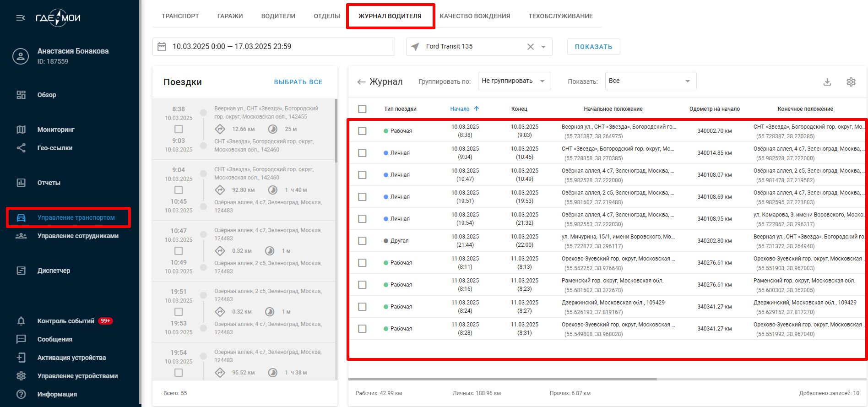Select the 8:38 trip checkbox in Поездки
Viewport: 868px width, 407px height.
coord(179,129)
